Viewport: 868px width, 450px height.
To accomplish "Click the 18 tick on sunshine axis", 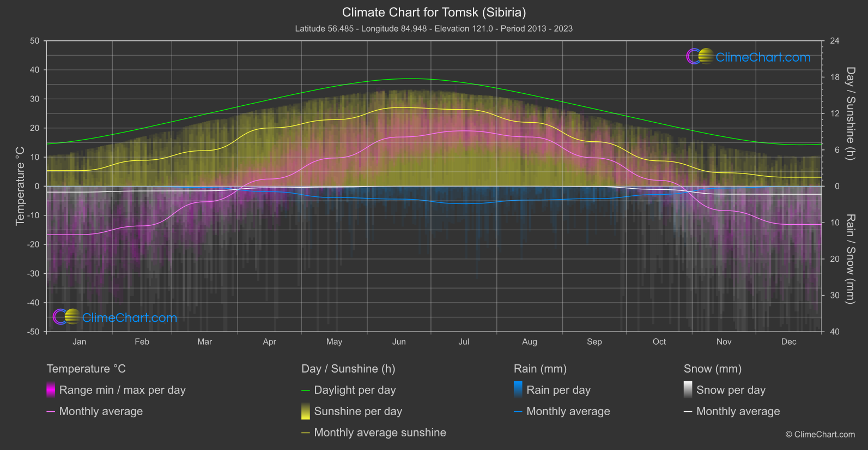I will (834, 77).
